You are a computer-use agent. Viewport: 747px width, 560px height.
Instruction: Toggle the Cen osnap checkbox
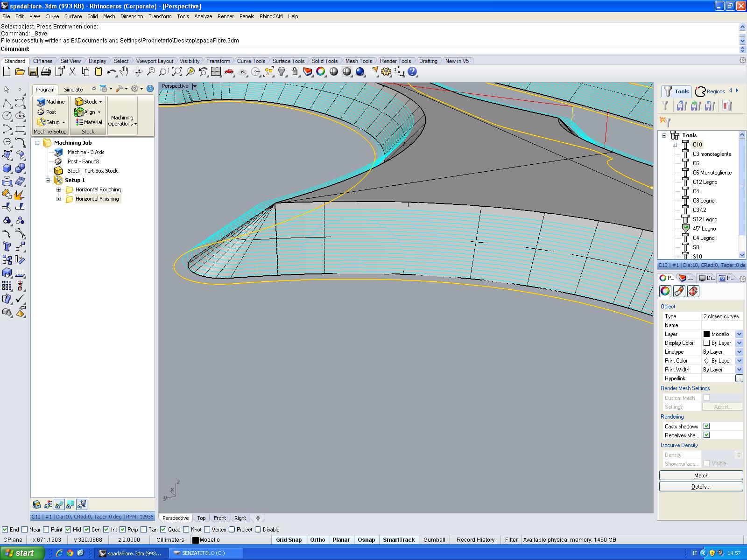coord(87,529)
